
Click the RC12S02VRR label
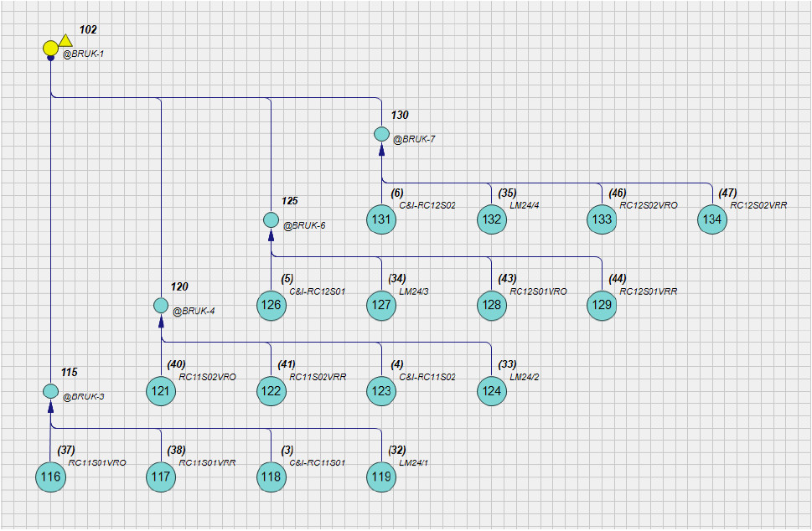tap(758, 205)
